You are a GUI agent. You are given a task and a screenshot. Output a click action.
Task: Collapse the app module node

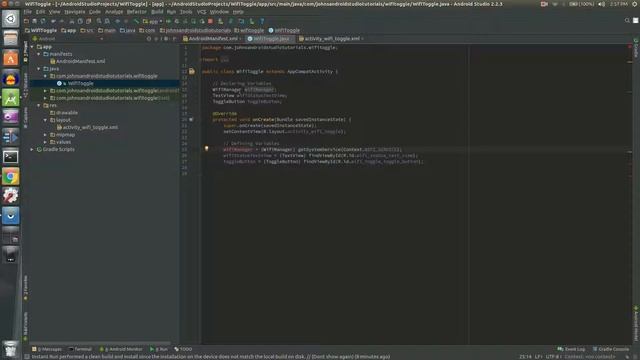click(x=32, y=47)
